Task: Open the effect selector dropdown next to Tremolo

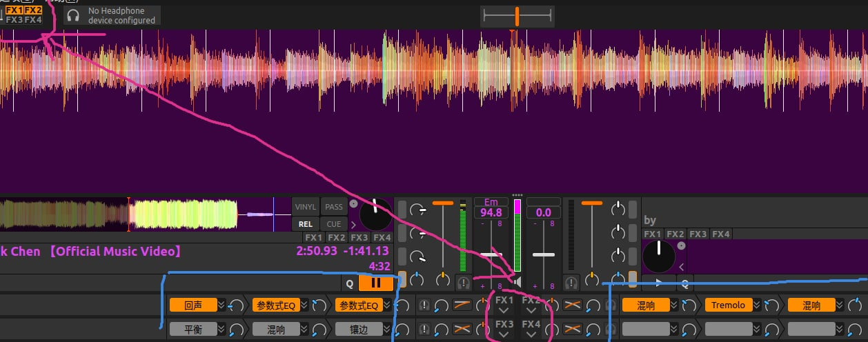Action: coord(758,305)
